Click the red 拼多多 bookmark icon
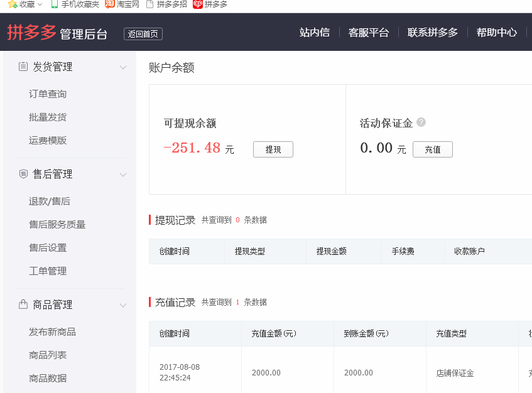The height and width of the screenshot is (393, 532). point(198,4)
